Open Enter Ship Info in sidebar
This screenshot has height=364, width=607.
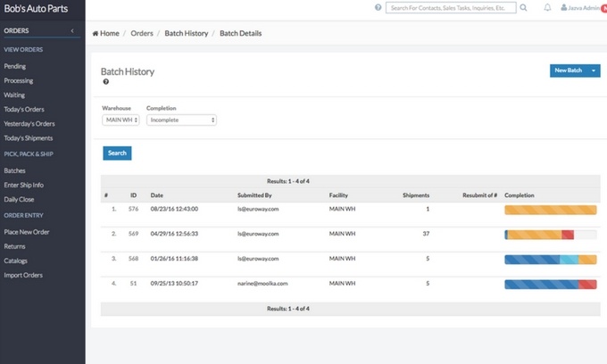point(23,185)
